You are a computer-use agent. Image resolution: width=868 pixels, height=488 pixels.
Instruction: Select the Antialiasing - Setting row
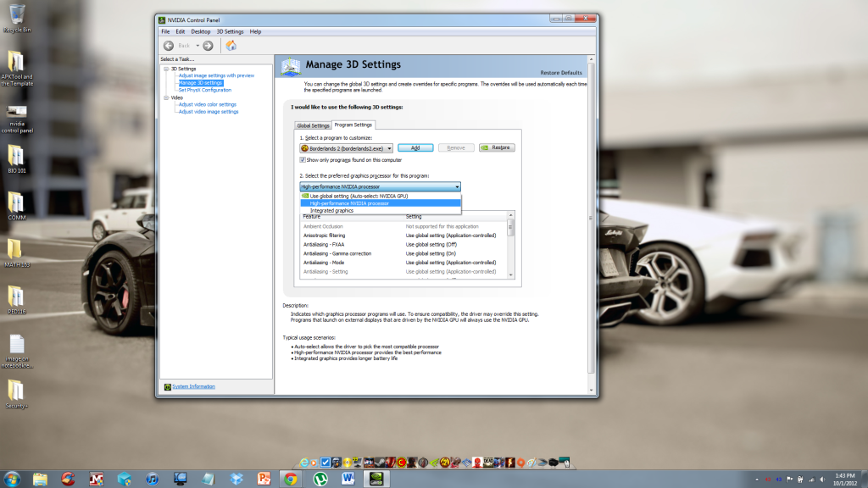pyautogui.click(x=403, y=272)
